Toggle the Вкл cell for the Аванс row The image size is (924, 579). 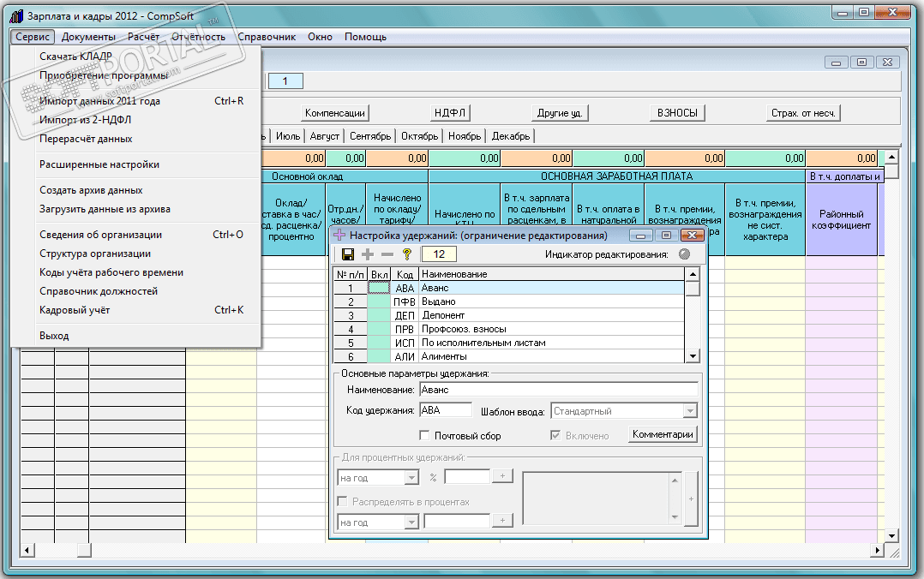point(379,288)
